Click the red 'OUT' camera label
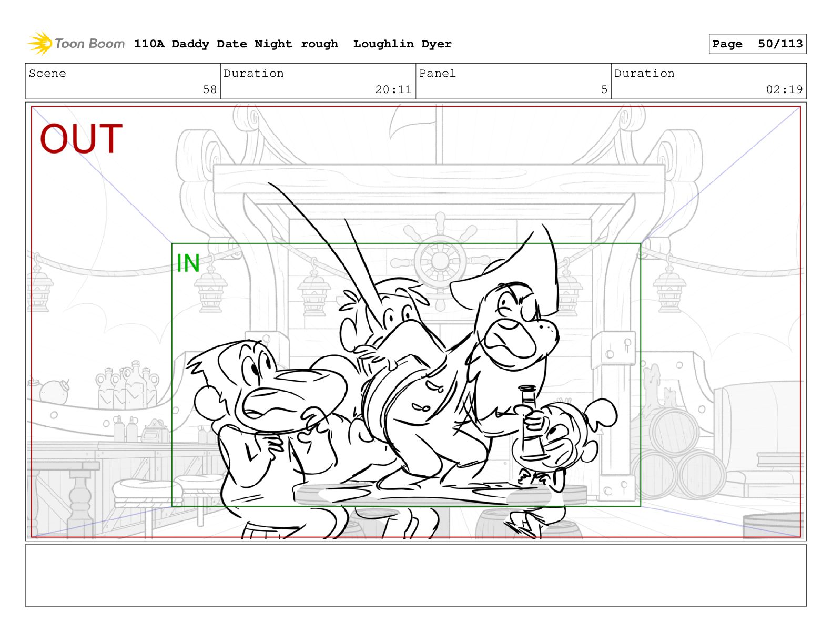Viewport: 832px width, 644px height. pos(81,139)
